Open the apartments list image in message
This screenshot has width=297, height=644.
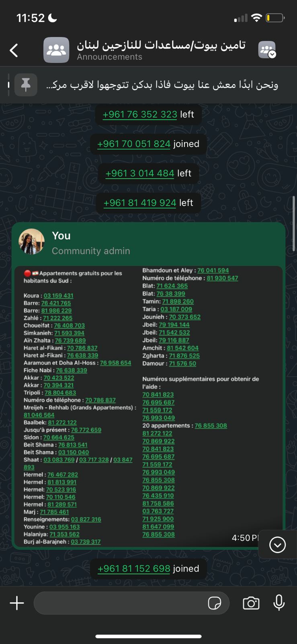click(x=148, y=406)
